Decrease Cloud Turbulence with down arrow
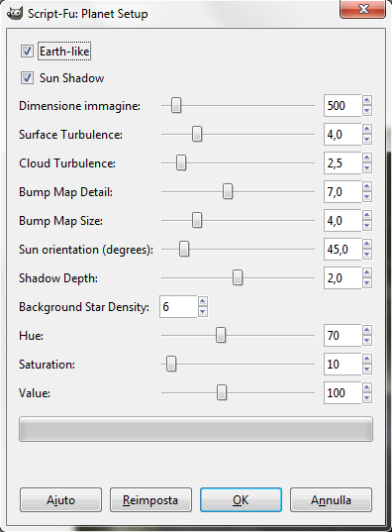 pos(367,168)
